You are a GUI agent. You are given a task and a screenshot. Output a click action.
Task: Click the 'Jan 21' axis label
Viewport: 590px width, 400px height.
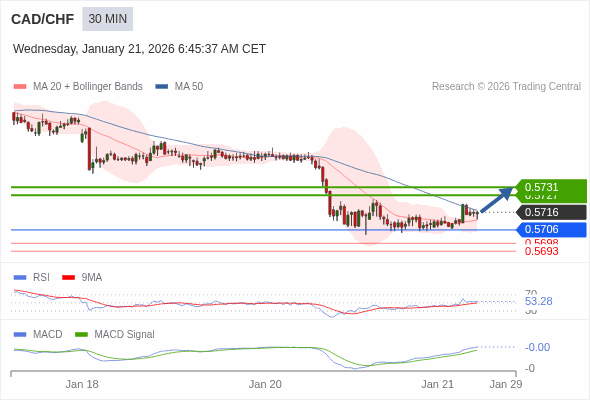[x=437, y=385]
